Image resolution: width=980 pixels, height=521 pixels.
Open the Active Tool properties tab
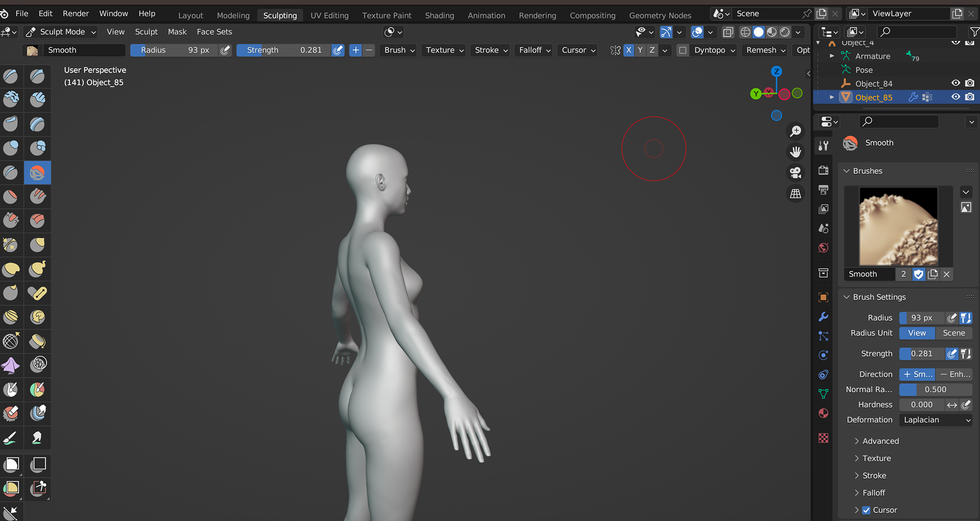click(823, 146)
